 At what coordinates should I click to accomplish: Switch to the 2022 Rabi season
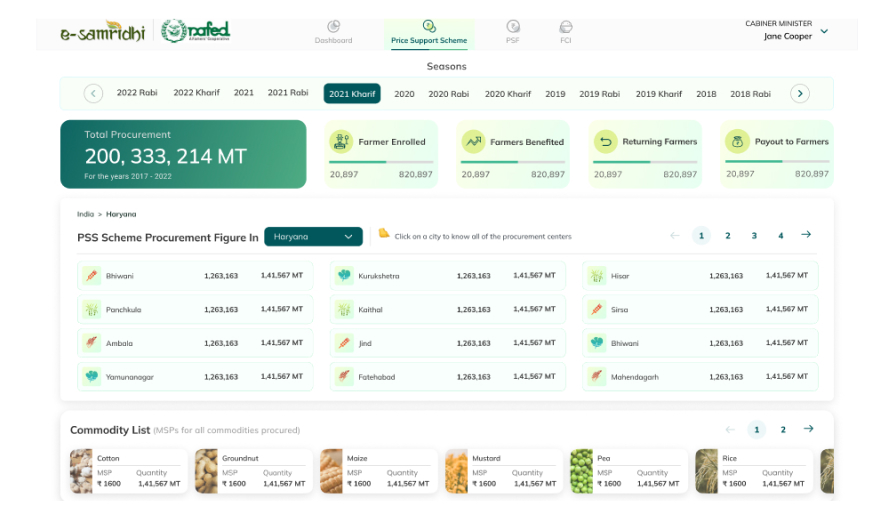click(137, 93)
